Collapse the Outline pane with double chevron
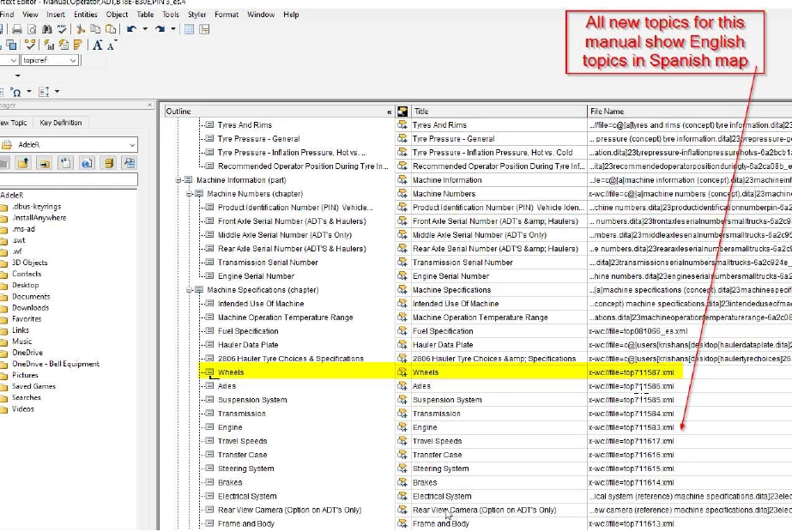The width and height of the screenshot is (792, 532). coord(389,112)
